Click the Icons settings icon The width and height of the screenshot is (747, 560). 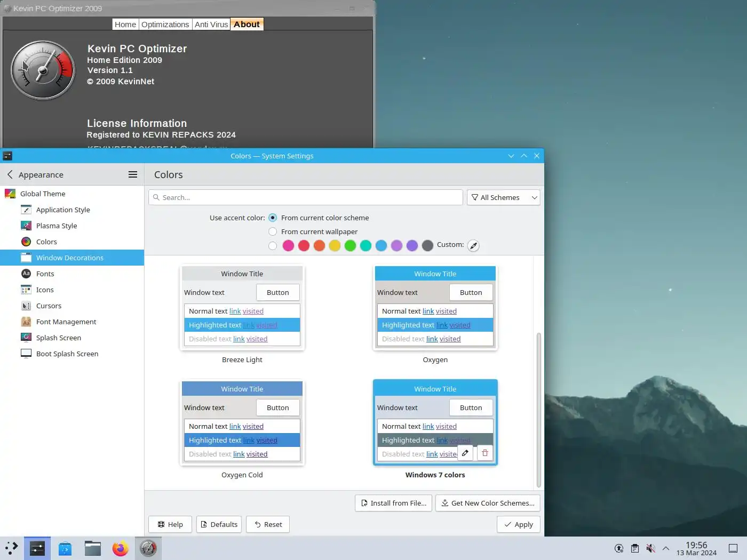(x=26, y=290)
